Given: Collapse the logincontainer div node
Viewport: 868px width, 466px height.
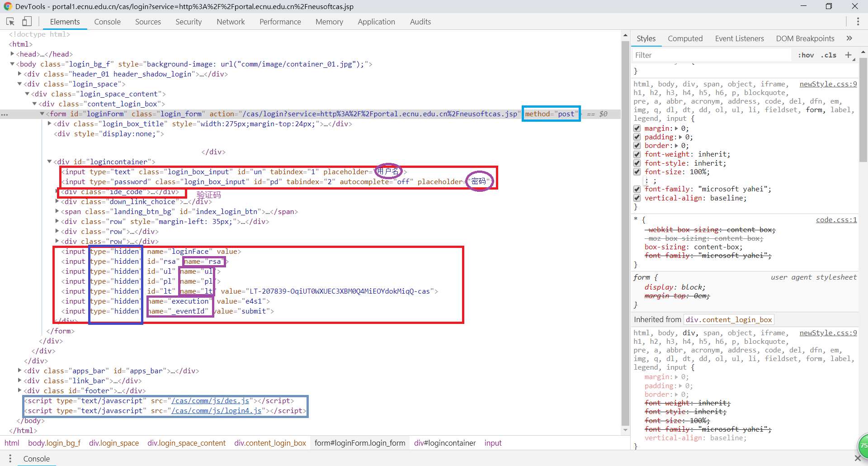Looking at the screenshot, I should pyautogui.click(x=49, y=162).
